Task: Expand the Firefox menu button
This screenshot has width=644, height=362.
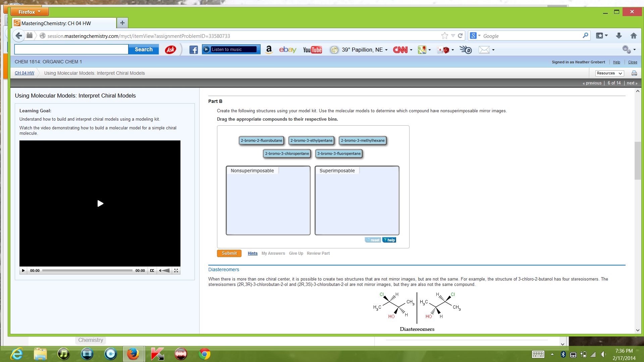Action: click(29, 11)
